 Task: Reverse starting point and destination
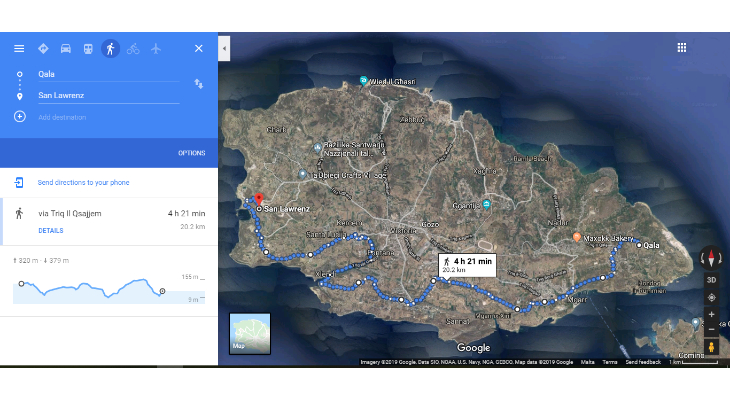pos(199,84)
